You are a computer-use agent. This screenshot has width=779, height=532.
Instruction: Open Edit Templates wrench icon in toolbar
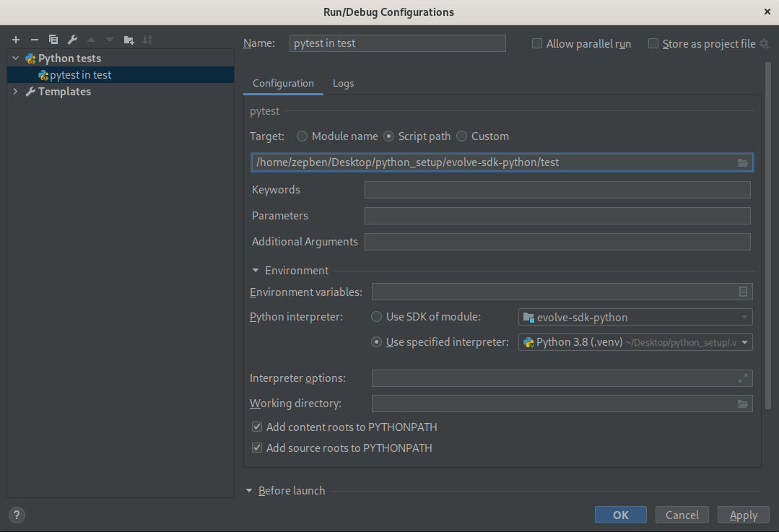(x=72, y=40)
